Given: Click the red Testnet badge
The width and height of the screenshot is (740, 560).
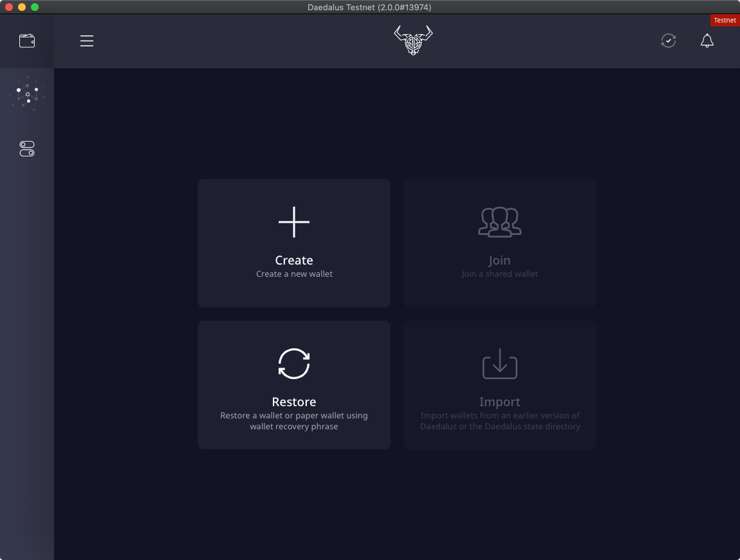Looking at the screenshot, I should (725, 20).
